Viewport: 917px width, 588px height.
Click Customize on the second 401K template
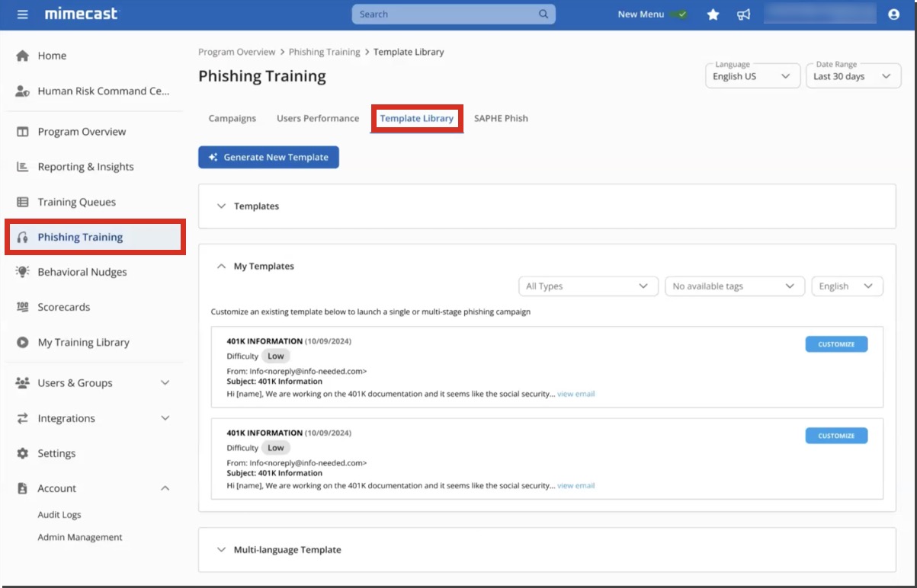(x=836, y=436)
